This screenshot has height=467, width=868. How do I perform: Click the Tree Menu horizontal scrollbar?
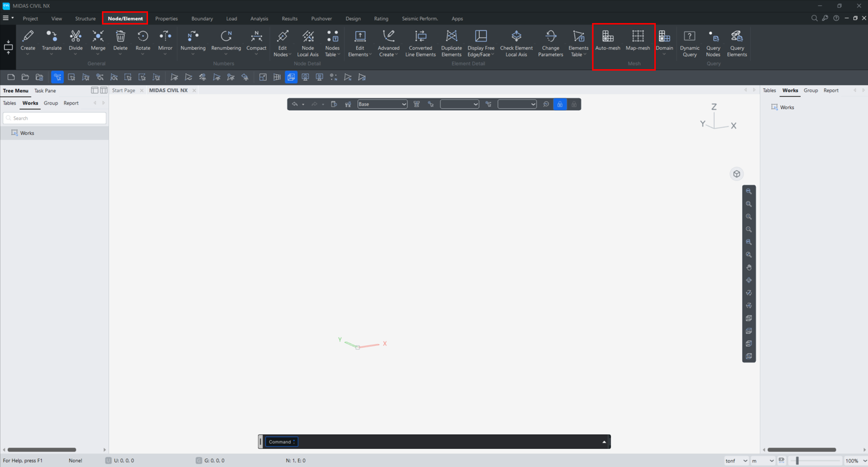[42, 450]
